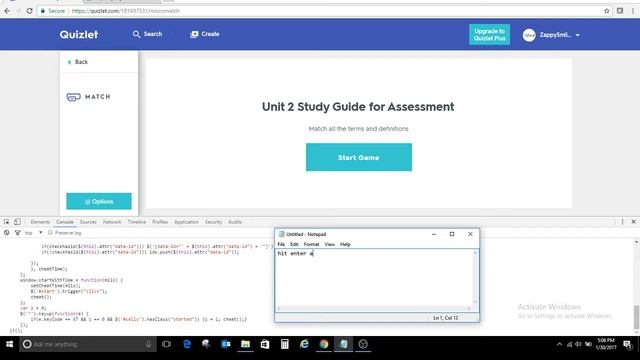640x360 pixels.
Task: Click the taskbar clock showing 5:06 PM
Action: click(606, 344)
